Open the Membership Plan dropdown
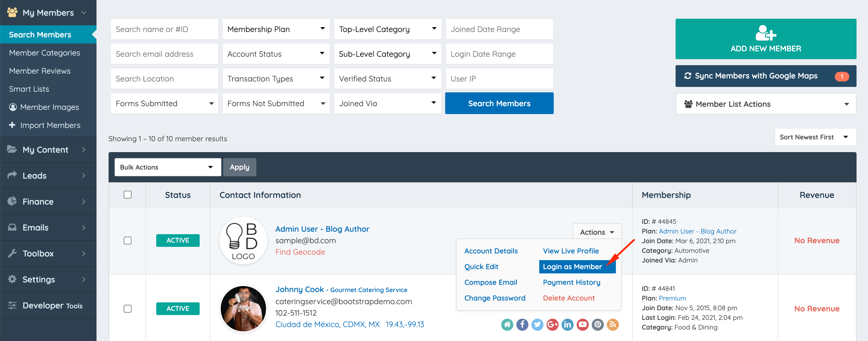Viewport: 868px width, 341px height. pyautogui.click(x=276, y=29)
